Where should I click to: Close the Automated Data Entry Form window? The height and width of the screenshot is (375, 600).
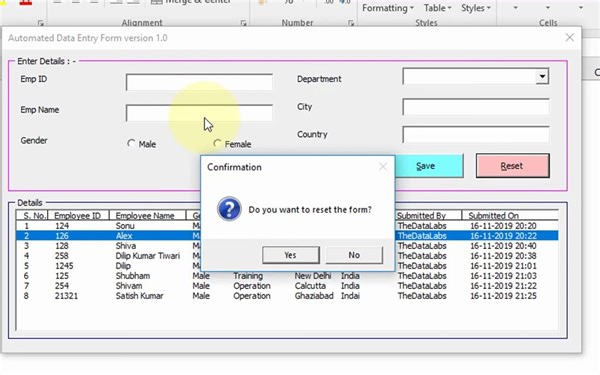[x=569, y=38]
